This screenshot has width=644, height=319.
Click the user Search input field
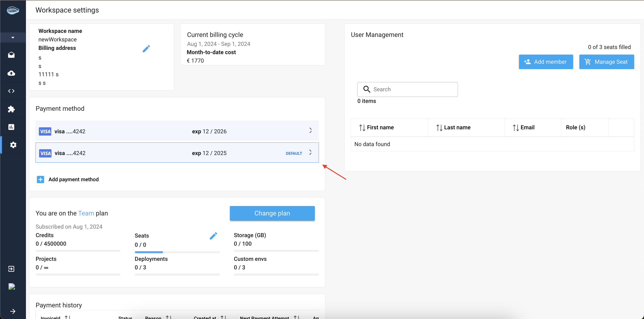(407, 89)
